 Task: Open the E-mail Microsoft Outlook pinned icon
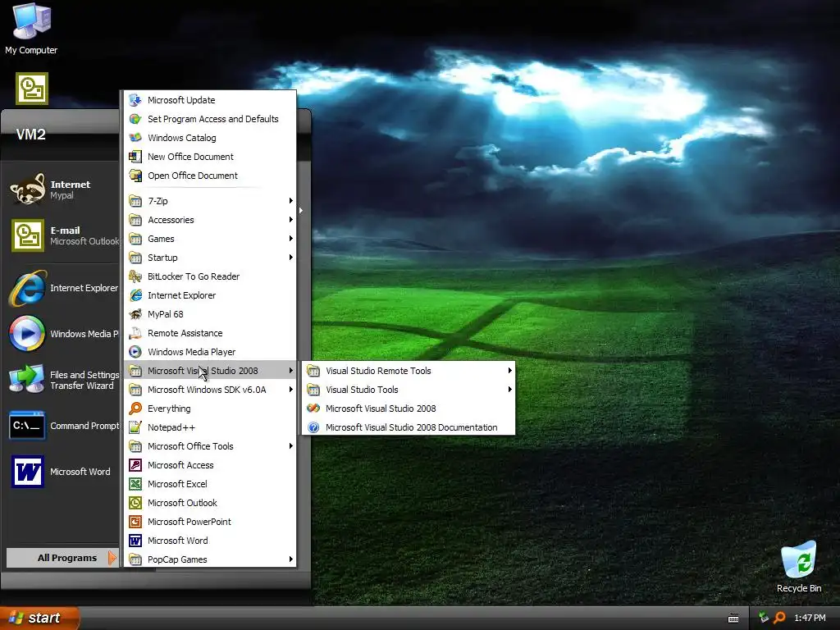pyautogui.click(x=28, y=235)
